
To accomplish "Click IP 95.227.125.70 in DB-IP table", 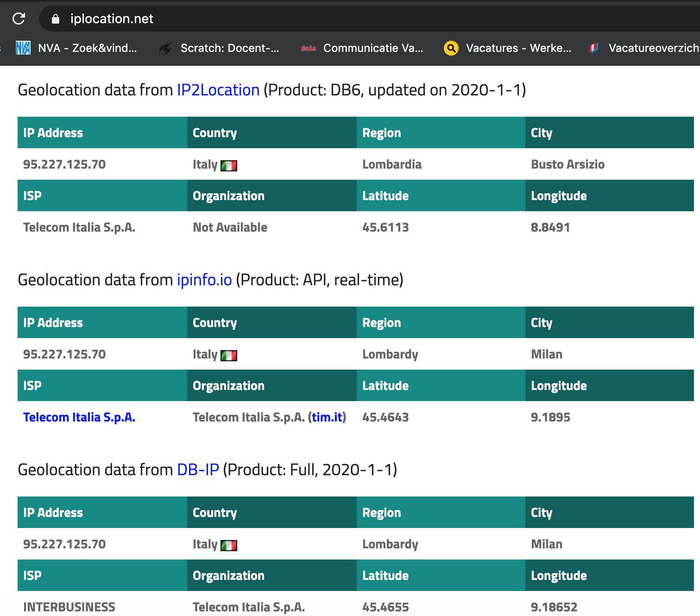I will [64, 544].
